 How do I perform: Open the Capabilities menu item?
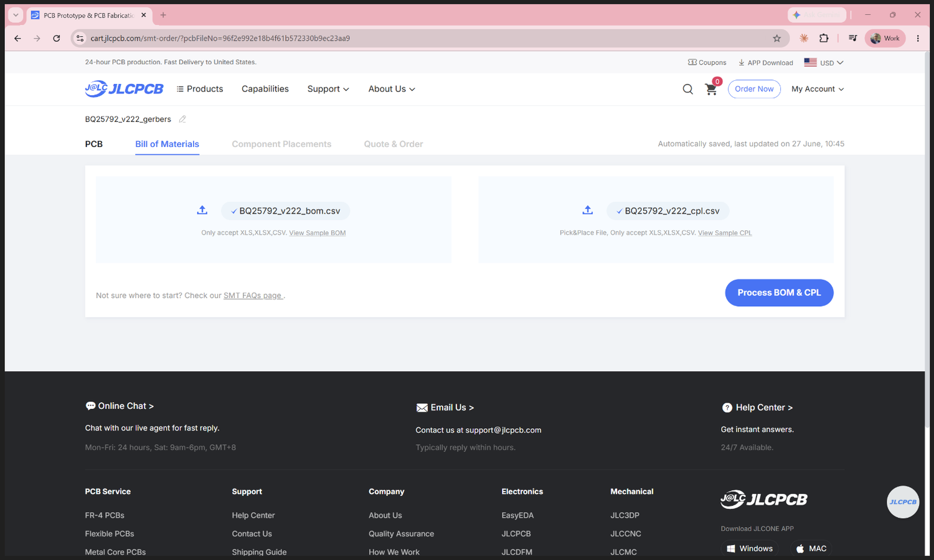265,89
